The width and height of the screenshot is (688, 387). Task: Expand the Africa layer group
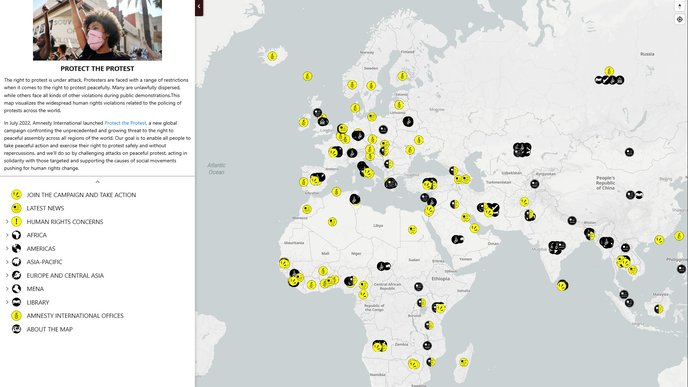click(7, 235)
